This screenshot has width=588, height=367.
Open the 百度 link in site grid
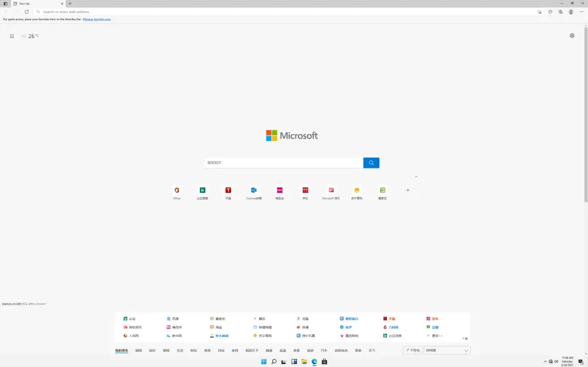tap(173, 319)
